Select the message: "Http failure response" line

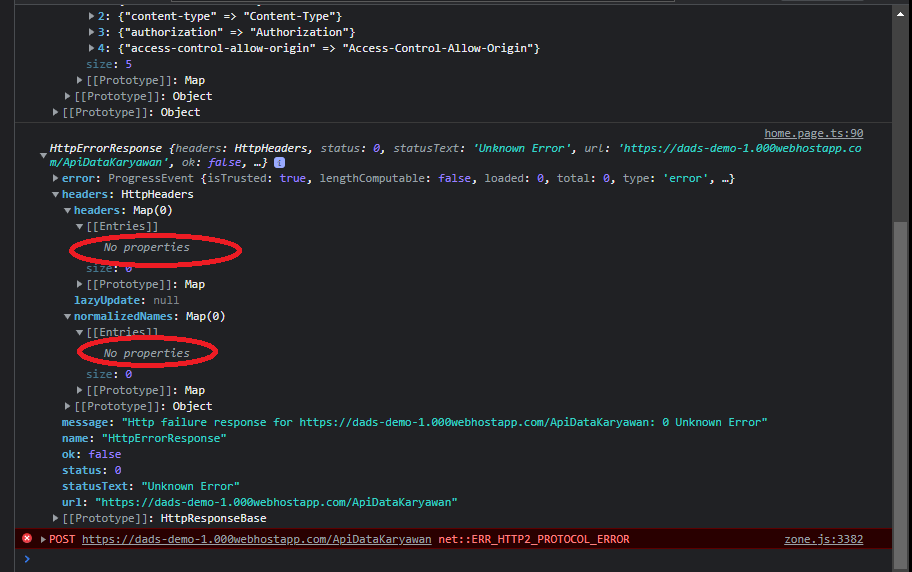414,422
